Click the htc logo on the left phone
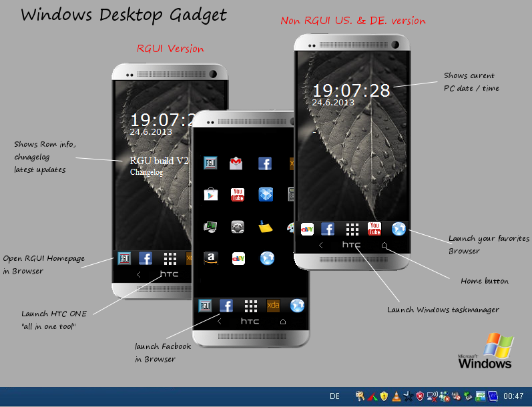 coord(170,274)
